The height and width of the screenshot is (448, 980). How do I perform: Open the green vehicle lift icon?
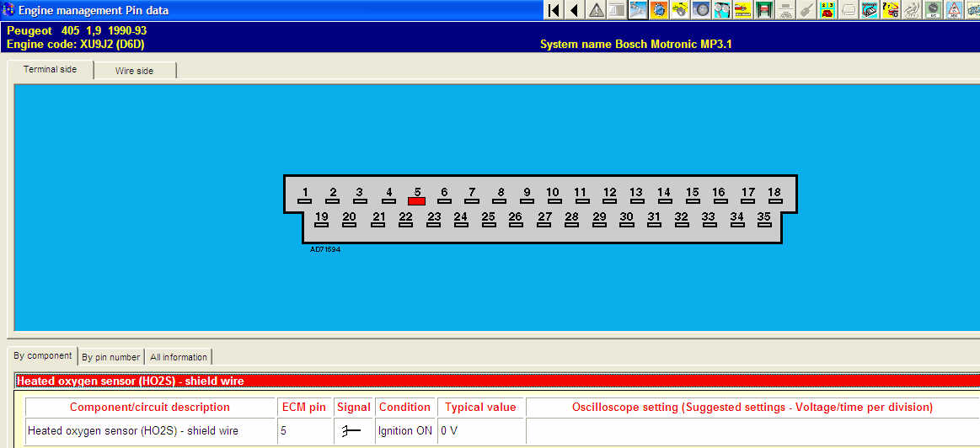(x=764, y=10)
